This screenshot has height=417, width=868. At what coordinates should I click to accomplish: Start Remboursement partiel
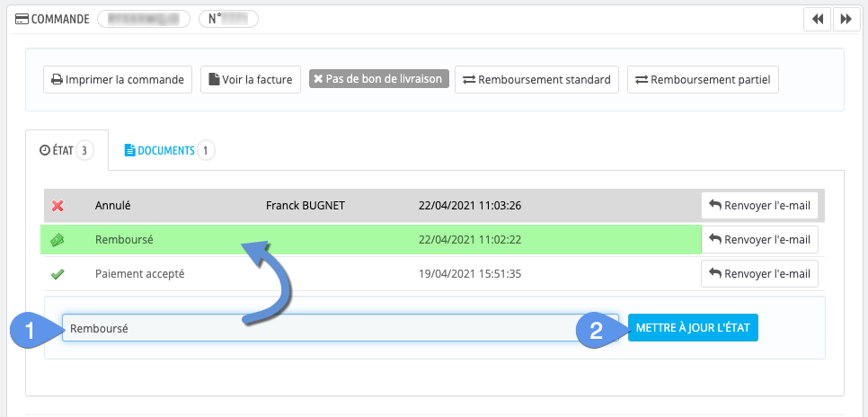click(x=703, y=80)
